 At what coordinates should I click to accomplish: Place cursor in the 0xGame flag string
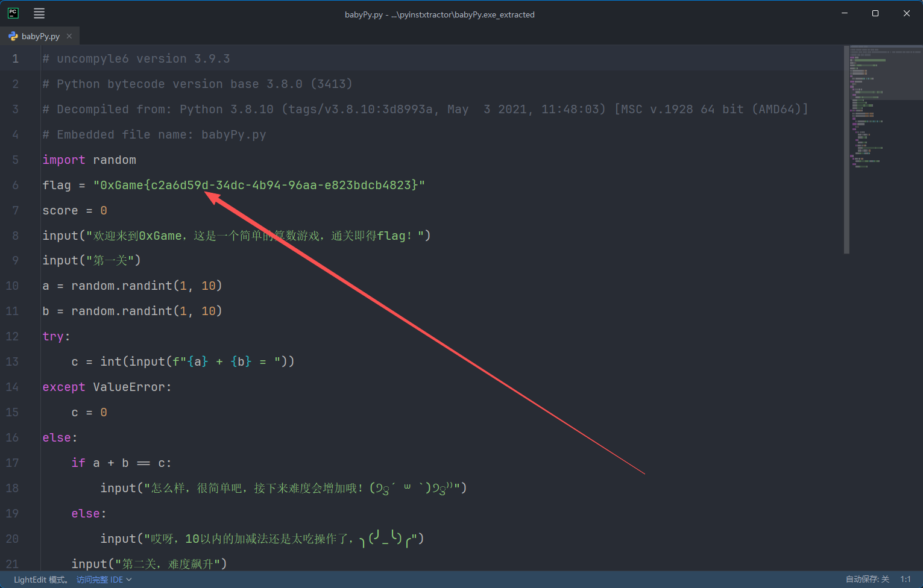[259, 185]
